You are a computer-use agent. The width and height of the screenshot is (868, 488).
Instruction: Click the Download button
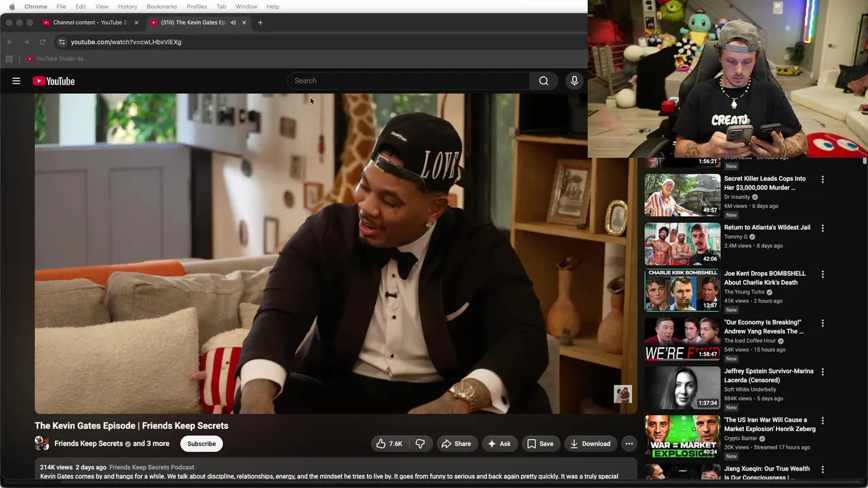pos(591,444)
